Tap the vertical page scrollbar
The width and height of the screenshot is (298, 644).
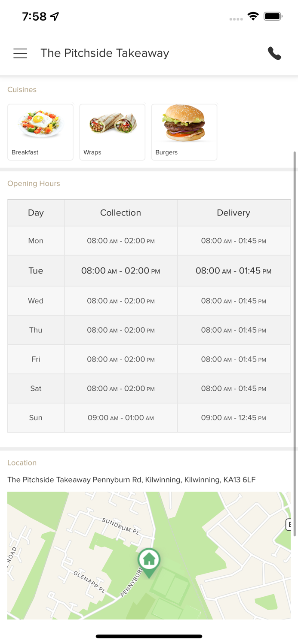click(x=295, y=301)
